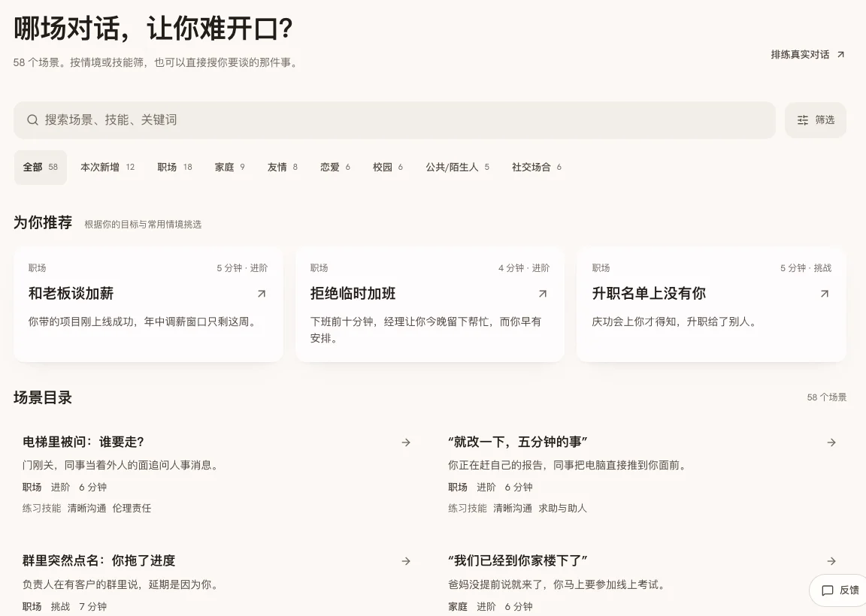Click 家庭 label under 我们已经到你家楼下了
866x616 pixels.
457,607
